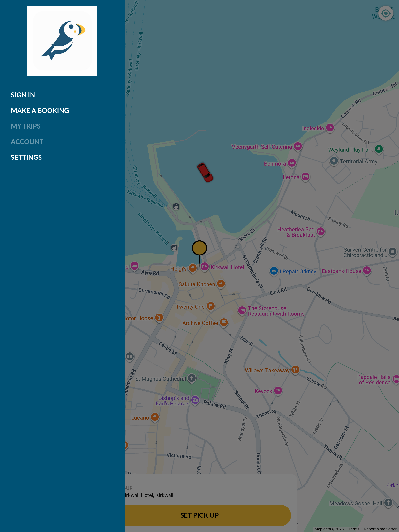This screenshot has width=399, height=532.
Task: Click Twenty One restaurant icon
Action: [211, 306]
